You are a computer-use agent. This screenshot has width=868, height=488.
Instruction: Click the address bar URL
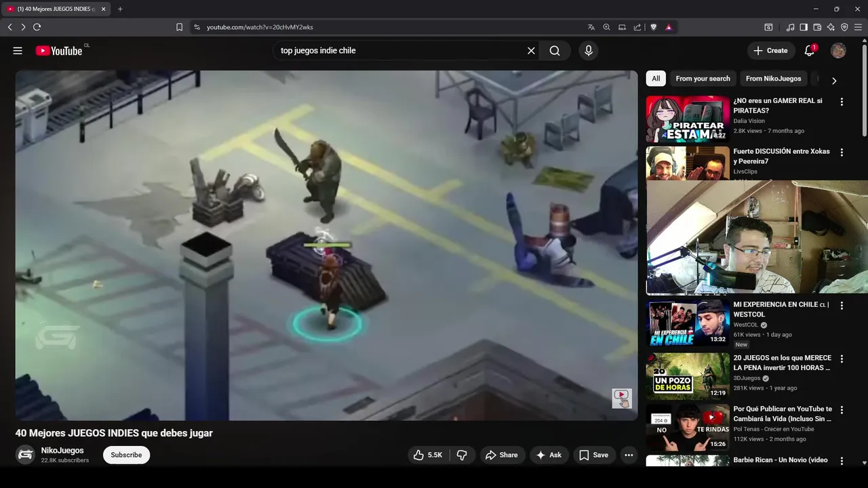tap(260, 27)
